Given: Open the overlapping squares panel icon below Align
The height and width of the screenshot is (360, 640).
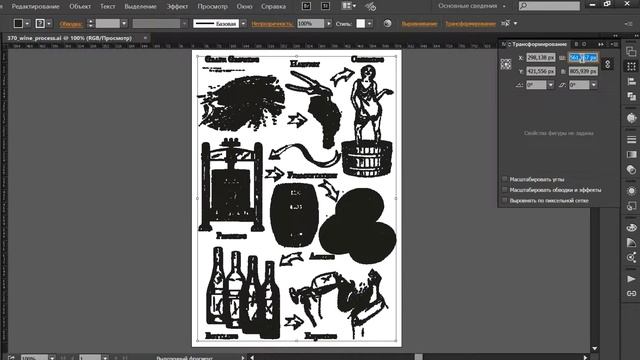Looking at the screenshot, I should pos(631,97).
